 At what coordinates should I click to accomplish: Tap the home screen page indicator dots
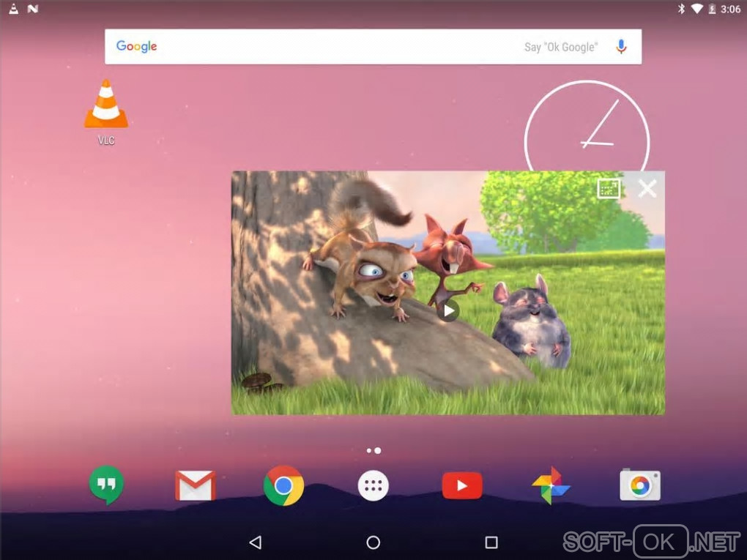coord(373,450)
